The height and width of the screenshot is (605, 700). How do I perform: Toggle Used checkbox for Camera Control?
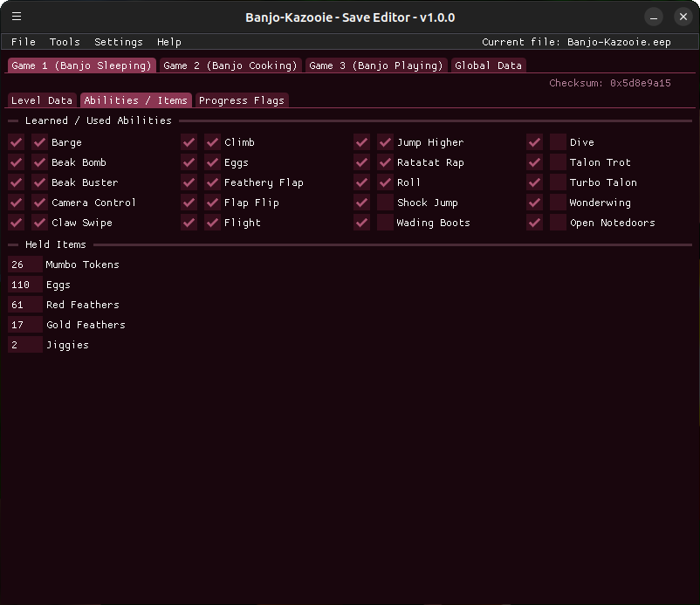[x=40, y=203]
